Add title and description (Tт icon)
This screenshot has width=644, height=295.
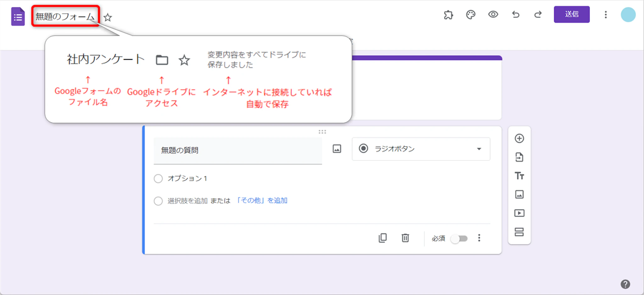[x=519, y=176]
